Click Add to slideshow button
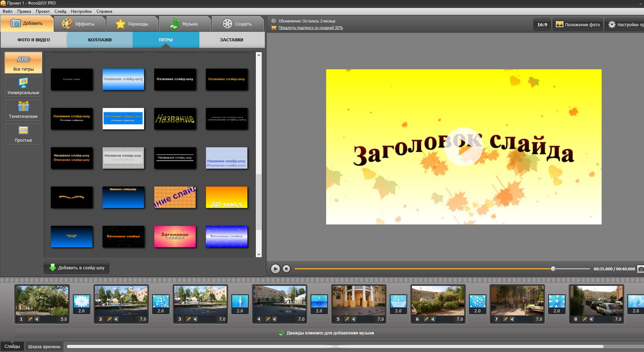 (x=76, y=268)
